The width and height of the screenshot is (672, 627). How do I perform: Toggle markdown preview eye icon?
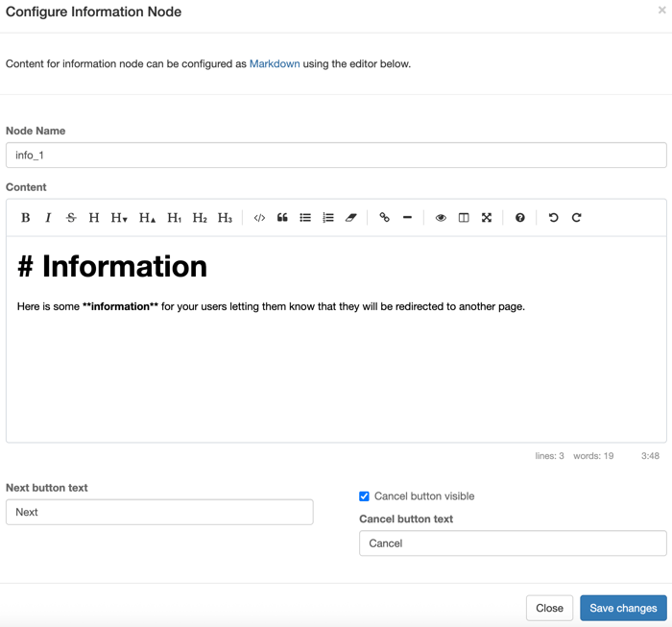(441, 218)
